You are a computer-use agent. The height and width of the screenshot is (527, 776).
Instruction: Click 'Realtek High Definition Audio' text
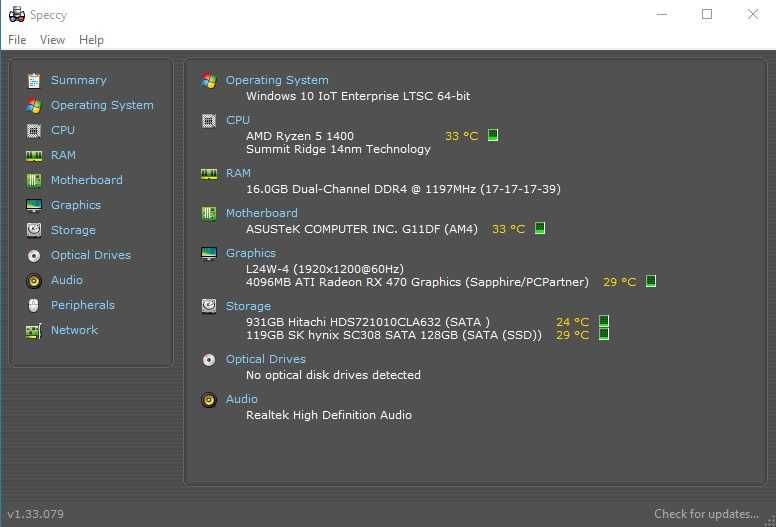(x=329, y=415)
